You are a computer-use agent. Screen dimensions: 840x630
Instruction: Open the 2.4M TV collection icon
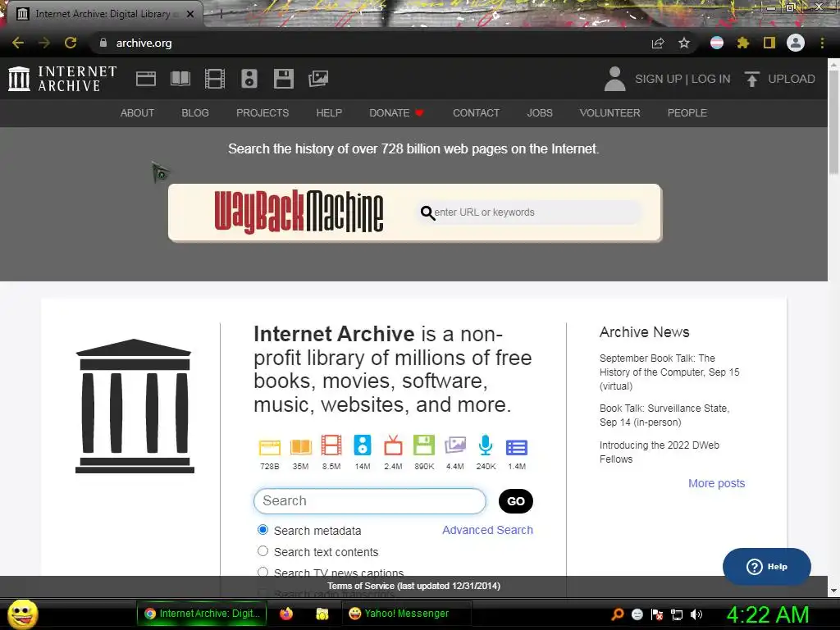click(x=393, y=445)
